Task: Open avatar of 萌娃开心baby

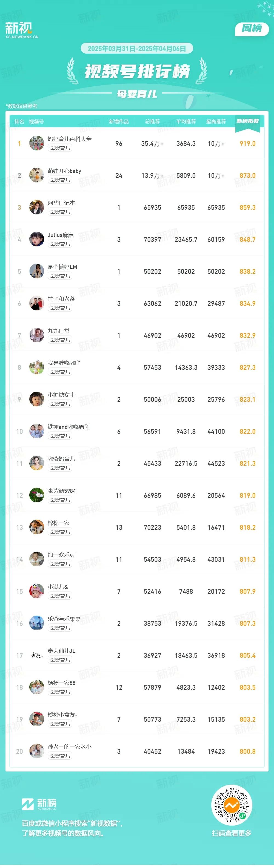Action: 36,175
